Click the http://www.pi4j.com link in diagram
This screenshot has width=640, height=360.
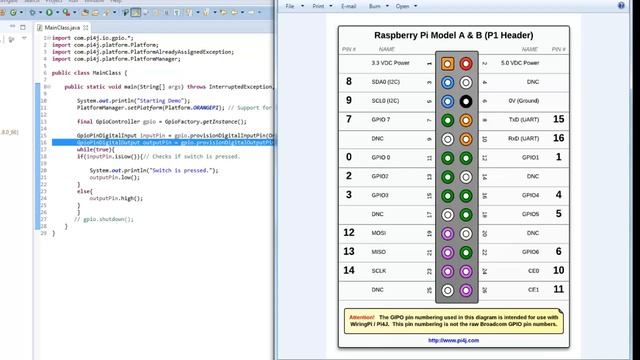point(453,340)
